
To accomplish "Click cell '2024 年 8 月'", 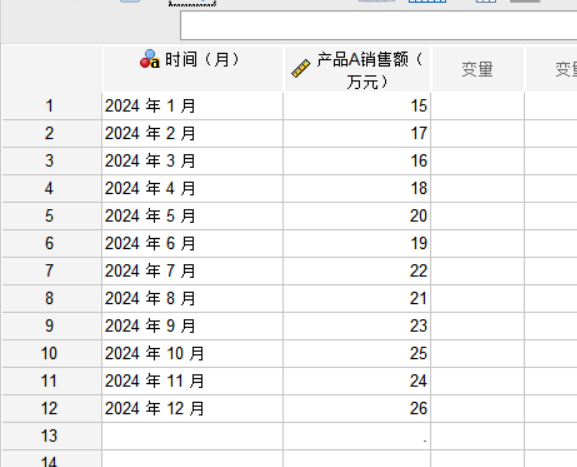I will click(x=192, y=298).
